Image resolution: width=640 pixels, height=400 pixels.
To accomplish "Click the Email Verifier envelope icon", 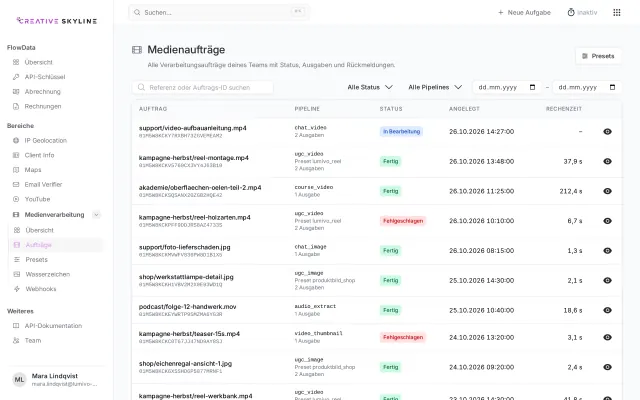I will click(x=16, y=184).
